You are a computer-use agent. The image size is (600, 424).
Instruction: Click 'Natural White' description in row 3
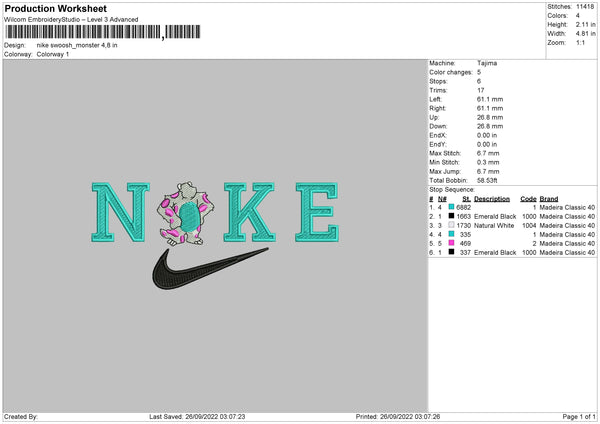494,225
